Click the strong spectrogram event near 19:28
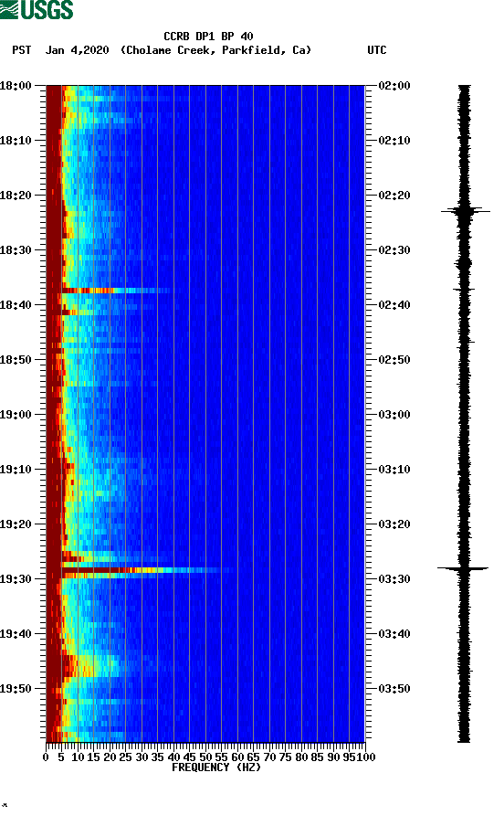 (141, 571)
